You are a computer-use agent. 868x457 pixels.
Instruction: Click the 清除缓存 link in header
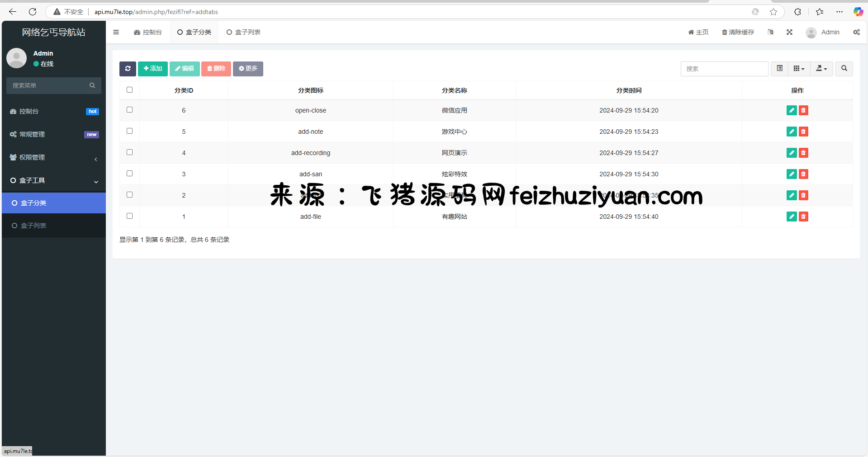pos(738,32)
